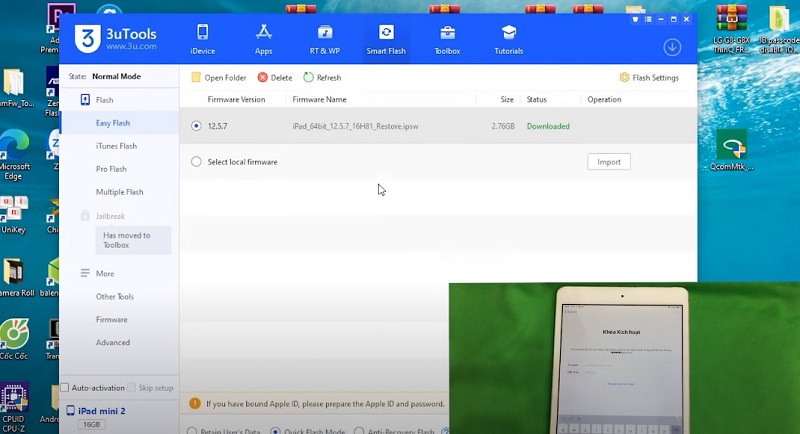Toggle the Skip setup checkbox
This screenshot has height=434, width=800.
click(131, 388)
